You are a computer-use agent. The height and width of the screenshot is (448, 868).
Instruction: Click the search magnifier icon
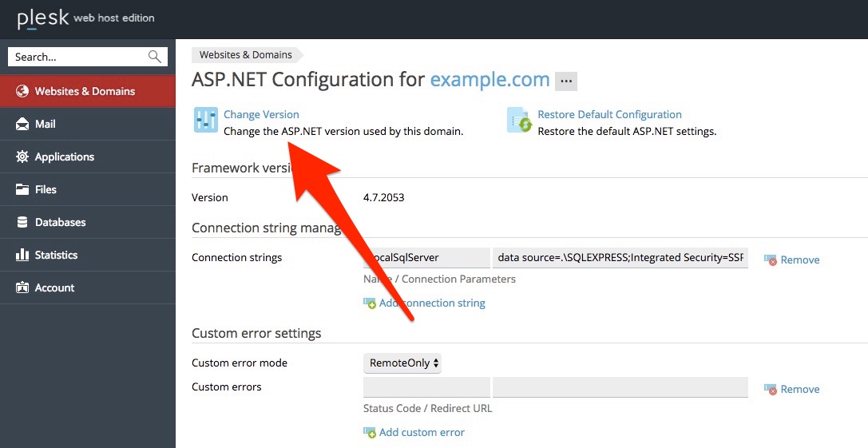[x=154, y=57]
